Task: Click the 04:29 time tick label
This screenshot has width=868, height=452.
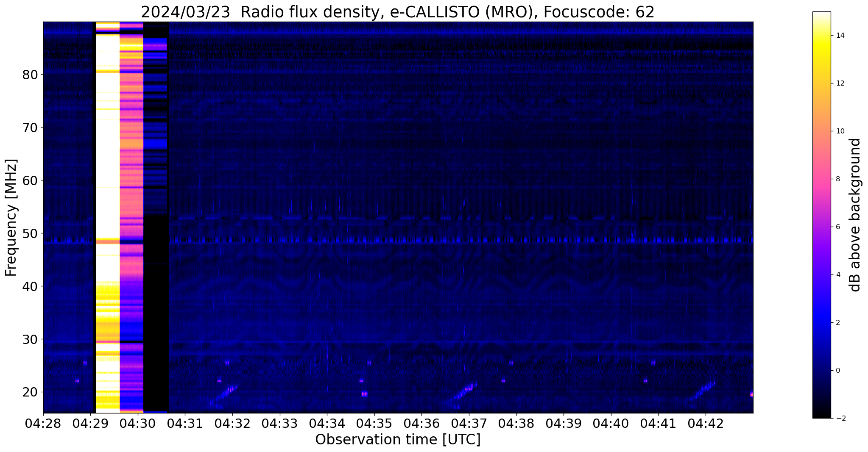Action: [x=91, y=424]
